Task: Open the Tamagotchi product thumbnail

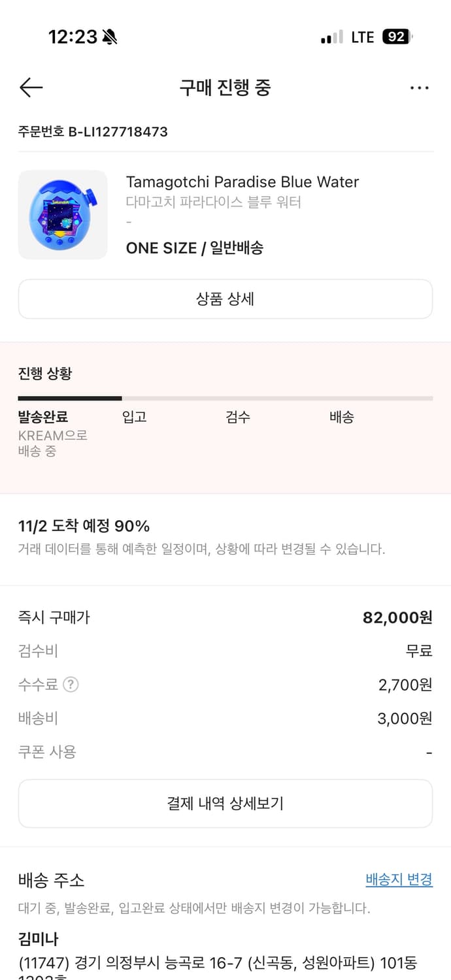Action: [x=63, y=215]
